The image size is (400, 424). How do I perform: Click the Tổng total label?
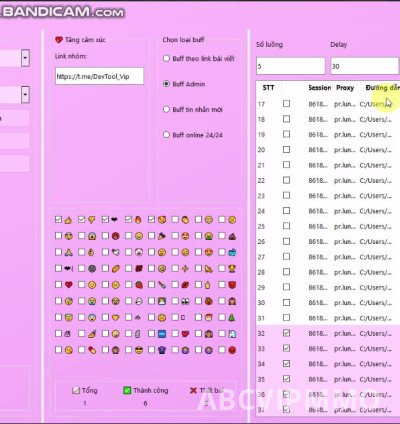click(89, 390)
